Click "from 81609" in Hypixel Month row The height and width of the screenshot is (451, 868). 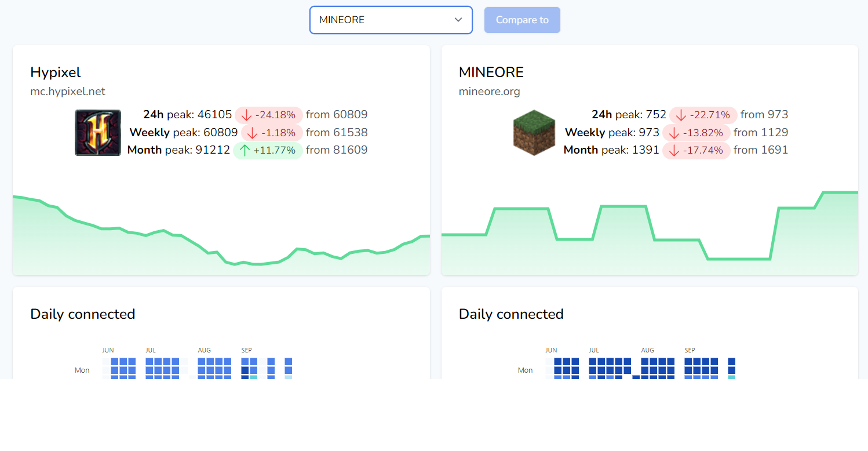pyautogui.click(x=337, y=150)
